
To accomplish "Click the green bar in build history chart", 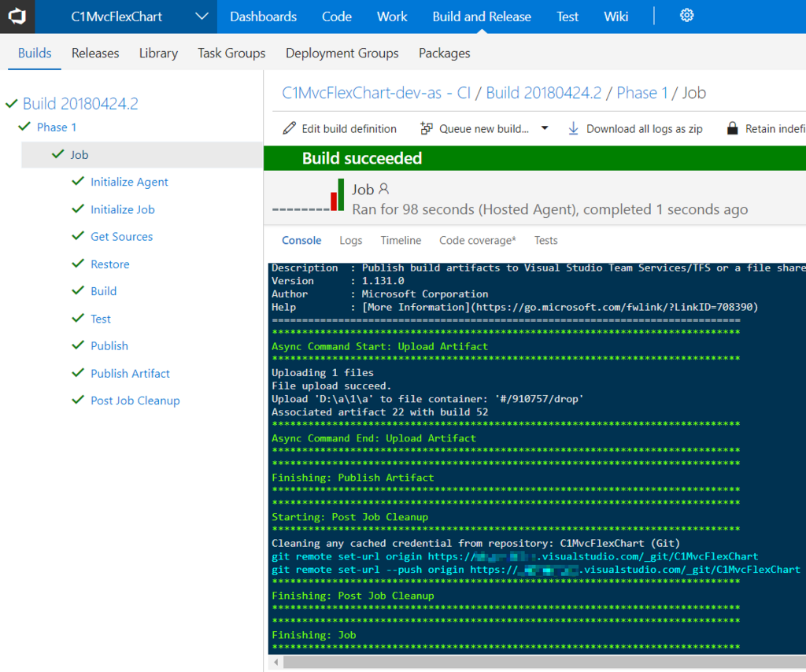I will click(341, 194).
